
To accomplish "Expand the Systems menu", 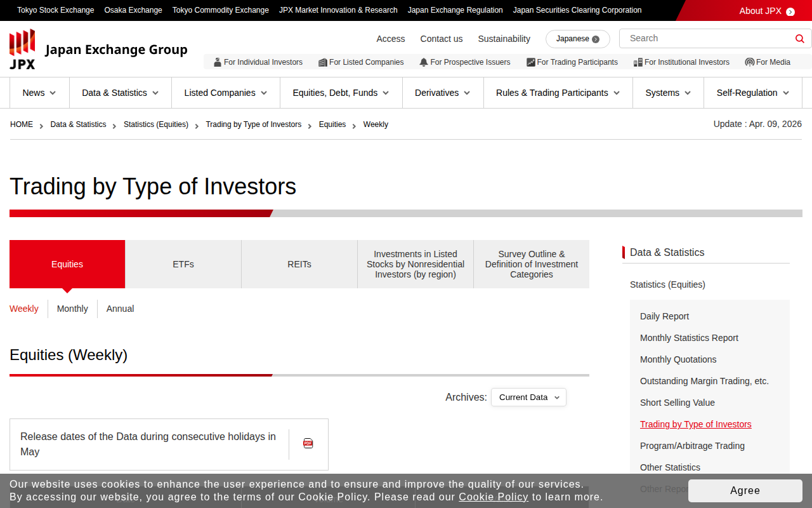I will click(x=669, y=93).
